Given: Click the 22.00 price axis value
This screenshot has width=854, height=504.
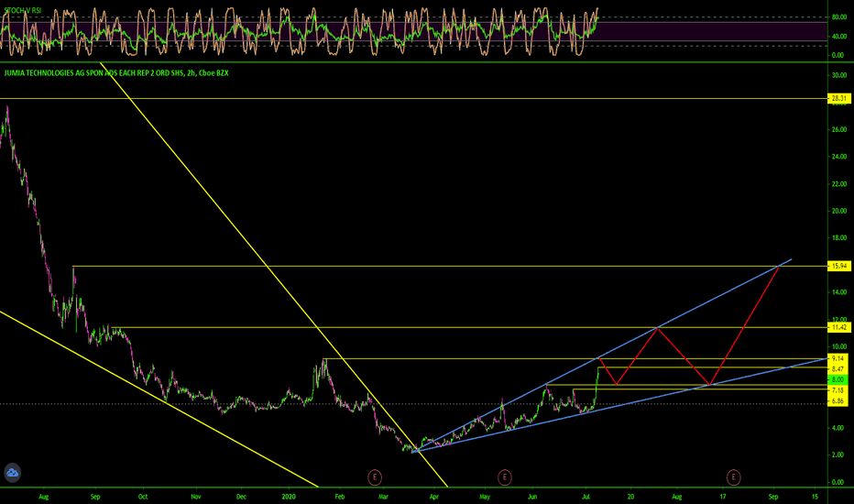Looking at the screenshot, I should tap(838, 184).
